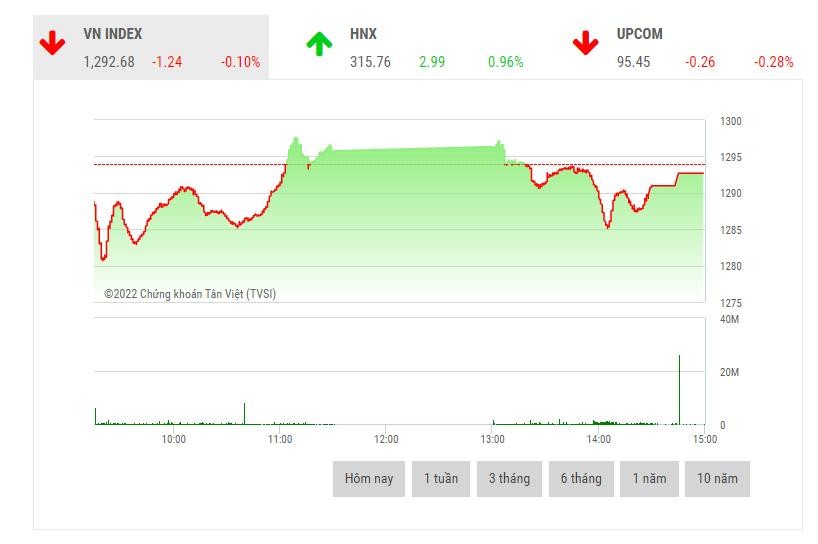Screen dimensions: 818x544
Task: Click the green up arrow beside HNX
Action: pyautogui.click(x=319, y=43)
